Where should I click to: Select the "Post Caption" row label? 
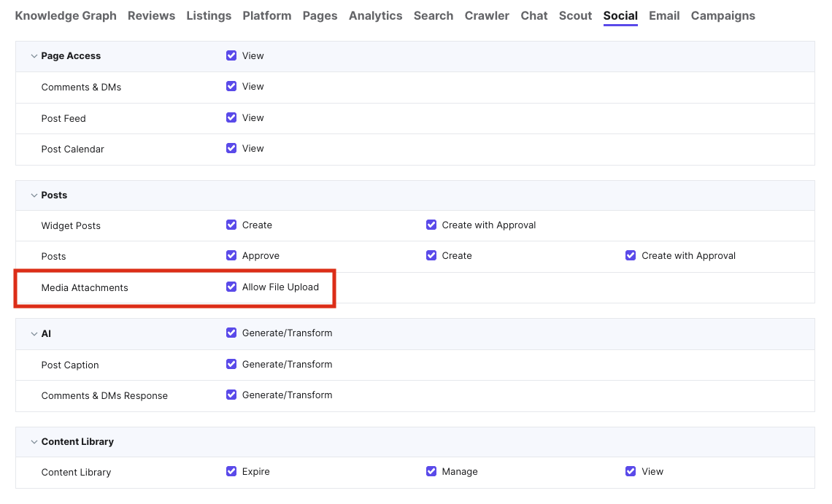(x=70, y=365)
